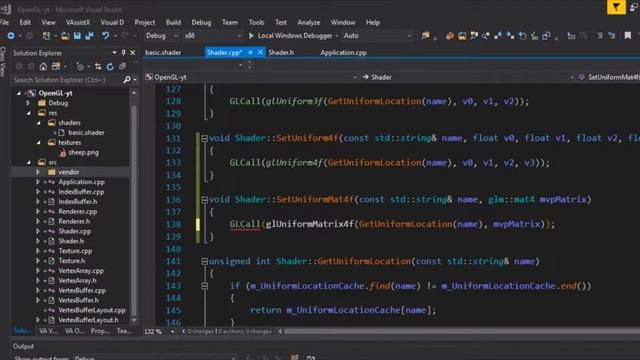
Task: Select Renderer.cpp in Solution Explorer
Action: tap(78, 211)
